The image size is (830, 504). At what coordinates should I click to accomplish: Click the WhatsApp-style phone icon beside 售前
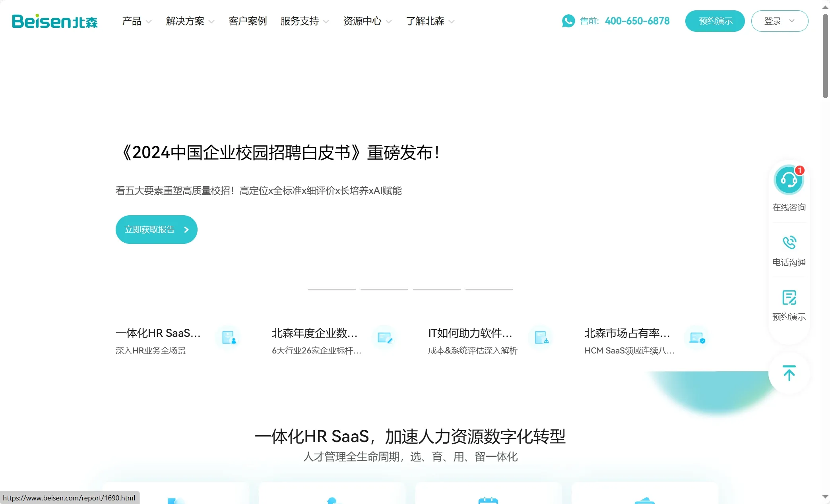point(568,21)
